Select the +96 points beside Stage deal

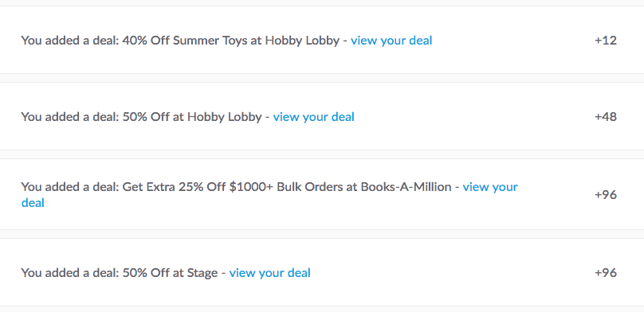click(606, 273)
